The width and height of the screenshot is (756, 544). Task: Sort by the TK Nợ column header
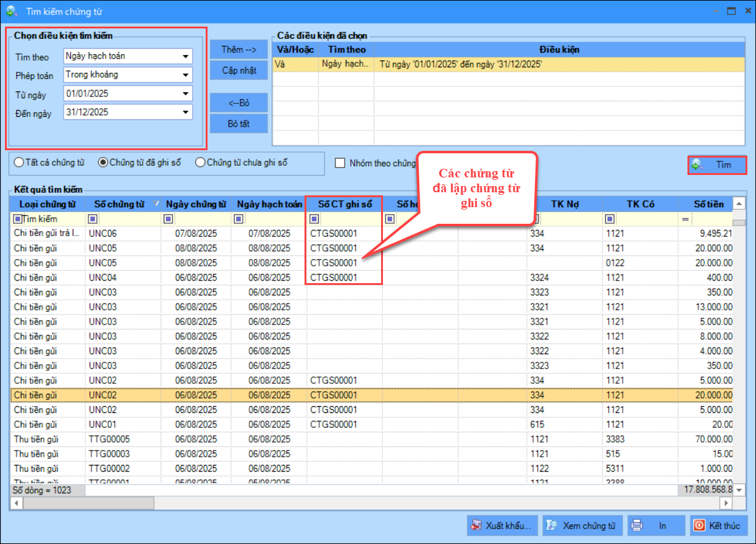tap(565, 204)
